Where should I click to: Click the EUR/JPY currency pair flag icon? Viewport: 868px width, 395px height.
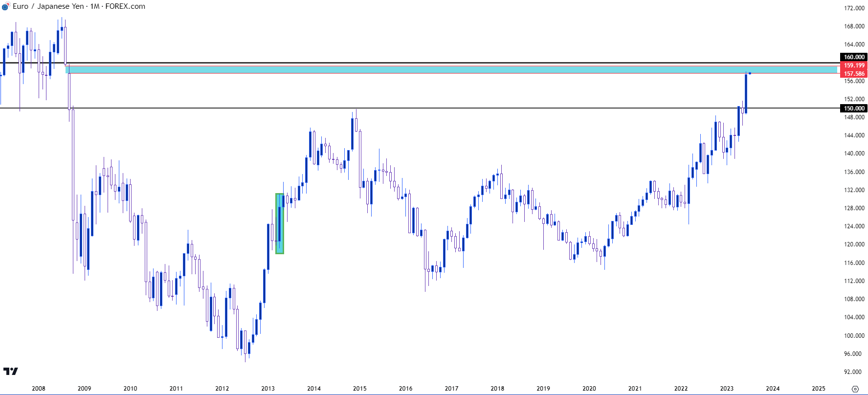5,6
